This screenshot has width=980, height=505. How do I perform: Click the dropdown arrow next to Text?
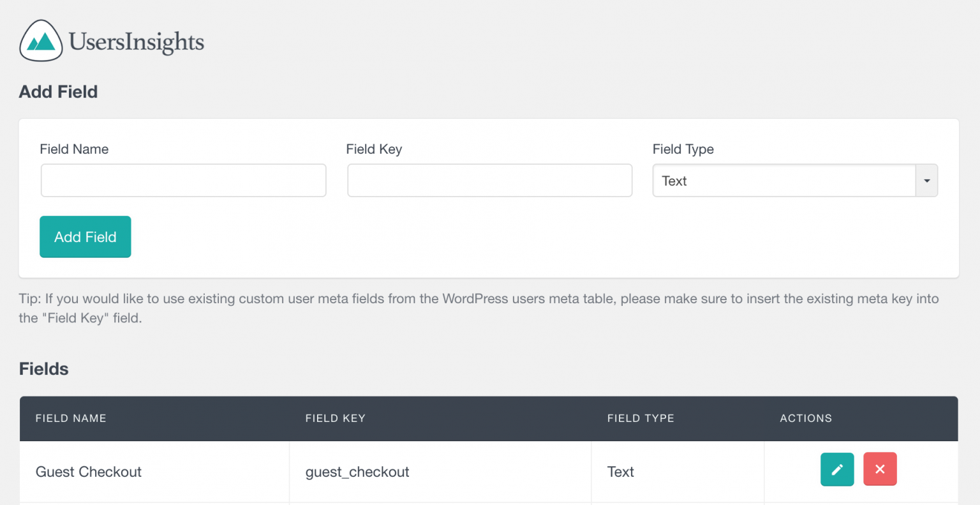[x=926, y=181]
